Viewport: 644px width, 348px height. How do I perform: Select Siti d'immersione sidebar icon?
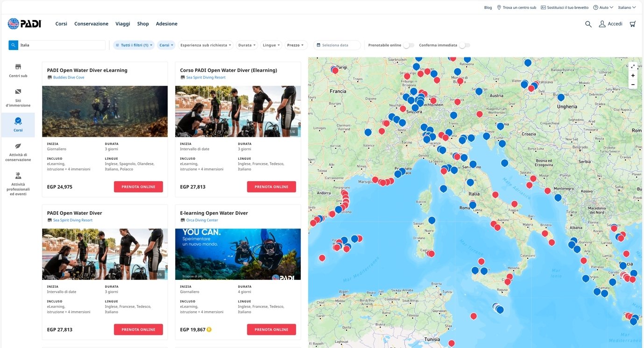pos(18,92)
